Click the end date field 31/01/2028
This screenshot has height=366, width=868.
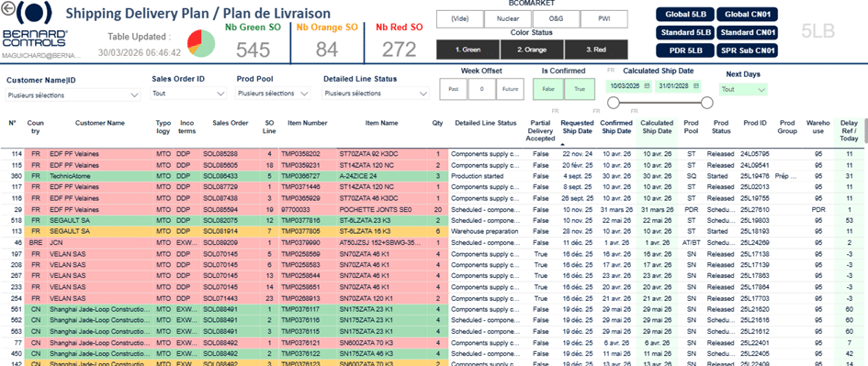(678, 86)
